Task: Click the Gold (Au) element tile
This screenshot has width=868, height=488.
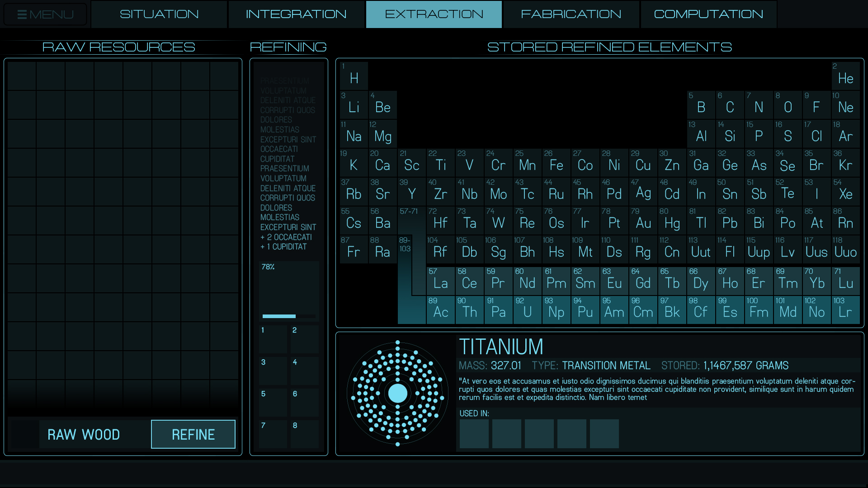Action: 643,220
